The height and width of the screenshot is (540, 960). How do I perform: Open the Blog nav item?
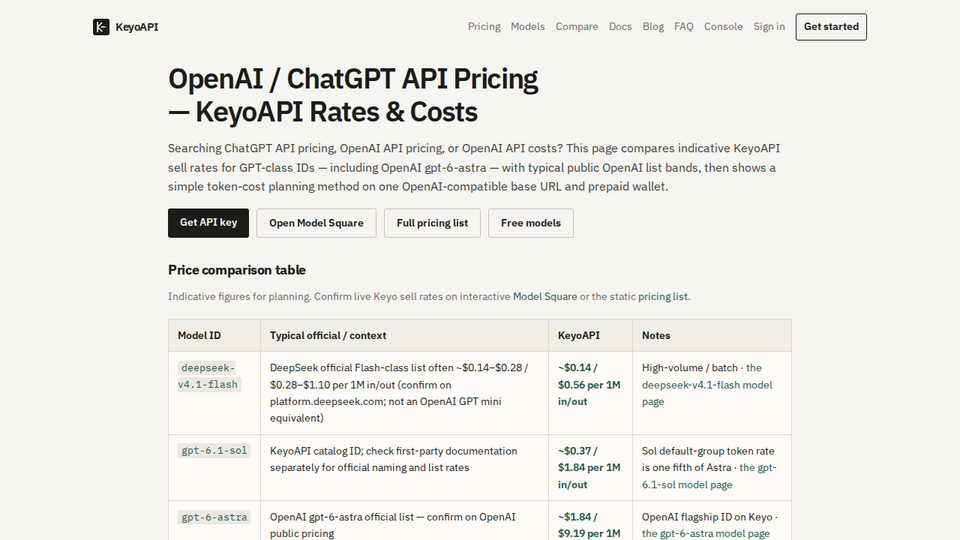coord(653,26)
